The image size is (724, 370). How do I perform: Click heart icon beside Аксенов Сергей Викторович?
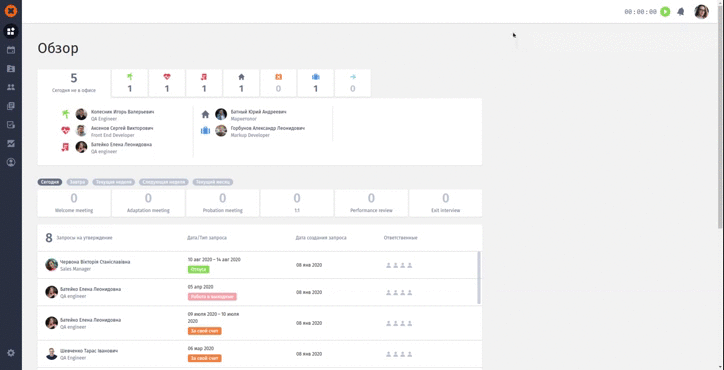pos(66,131)
